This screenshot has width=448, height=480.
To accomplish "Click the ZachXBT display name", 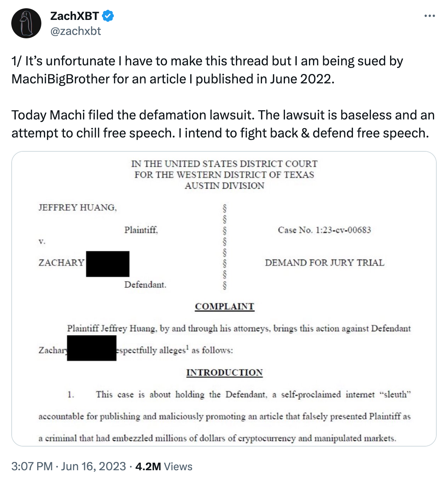I will [74, 16].
